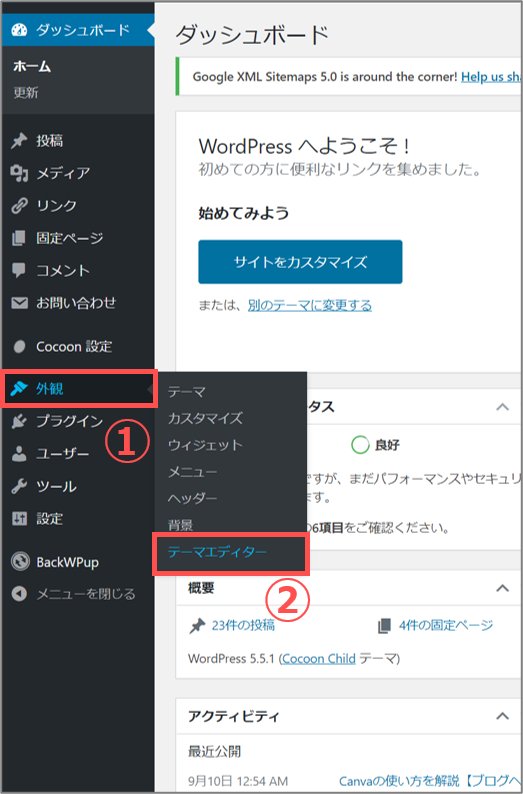Click the plug icon beside プラグイン
The width and height of the screenshot is (523, 794).
click(x=19, y=421)
